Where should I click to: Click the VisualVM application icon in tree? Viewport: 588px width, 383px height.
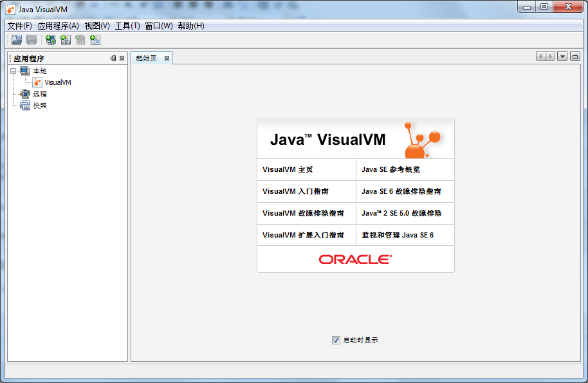pos(37,82)
